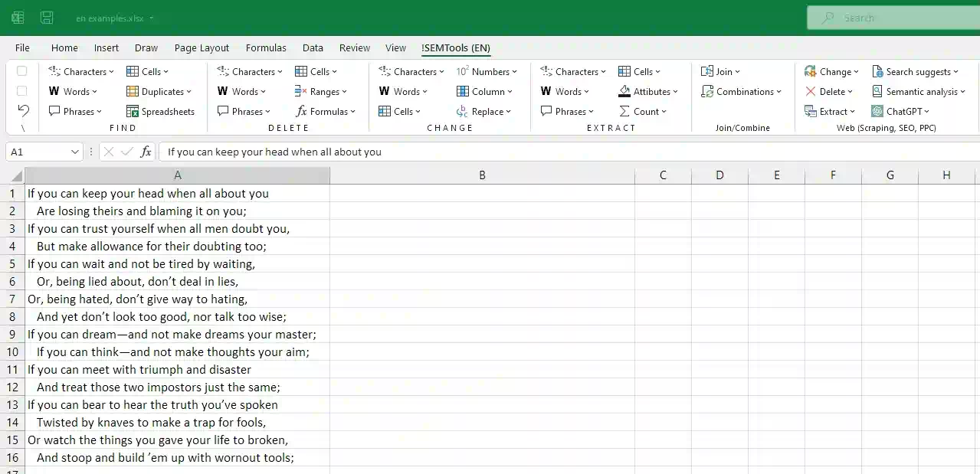Open the Count tool
980x474 pixels.
(x=643, y=111)
